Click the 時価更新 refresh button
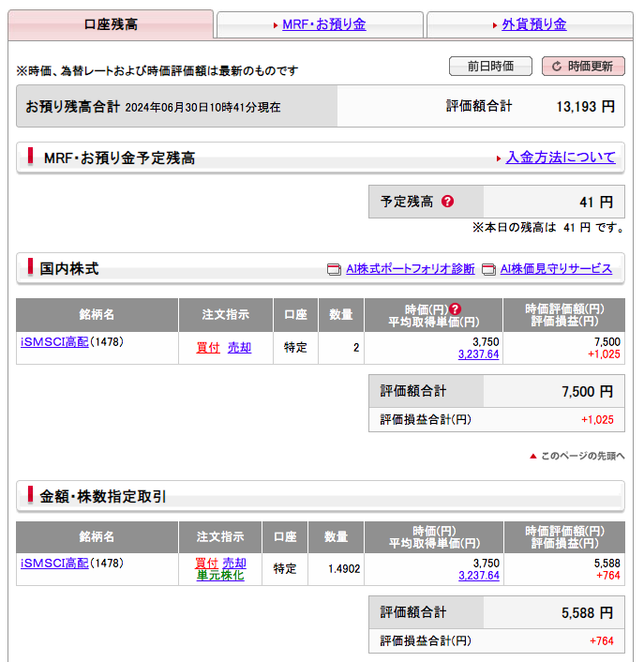This screenshot has height=662, width=644. point(583,67)
